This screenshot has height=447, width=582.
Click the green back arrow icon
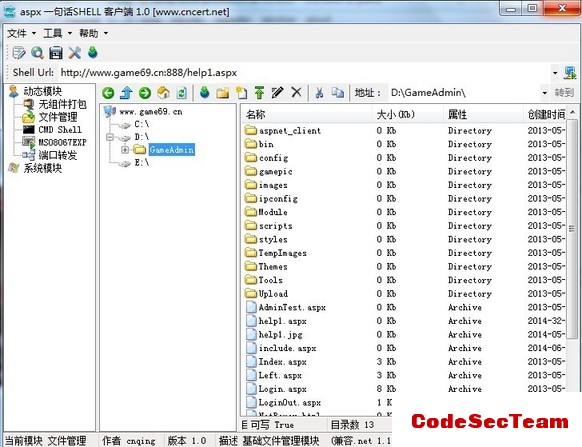point(108,93)
